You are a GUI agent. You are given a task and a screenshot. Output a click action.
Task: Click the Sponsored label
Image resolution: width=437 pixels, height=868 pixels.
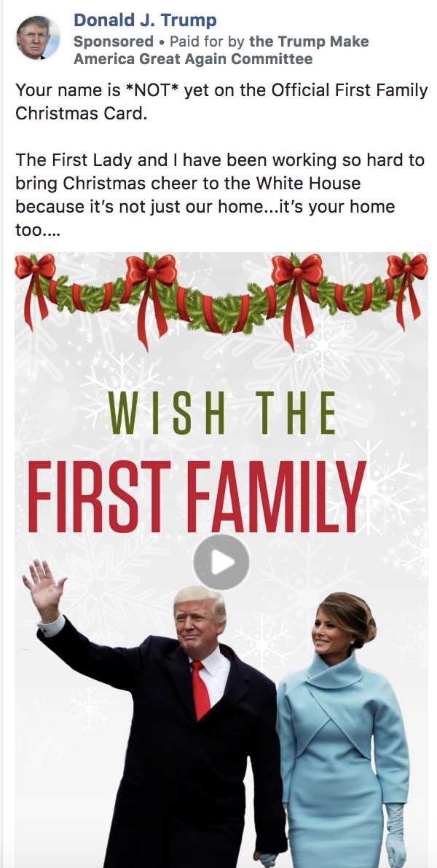[114, 42]
